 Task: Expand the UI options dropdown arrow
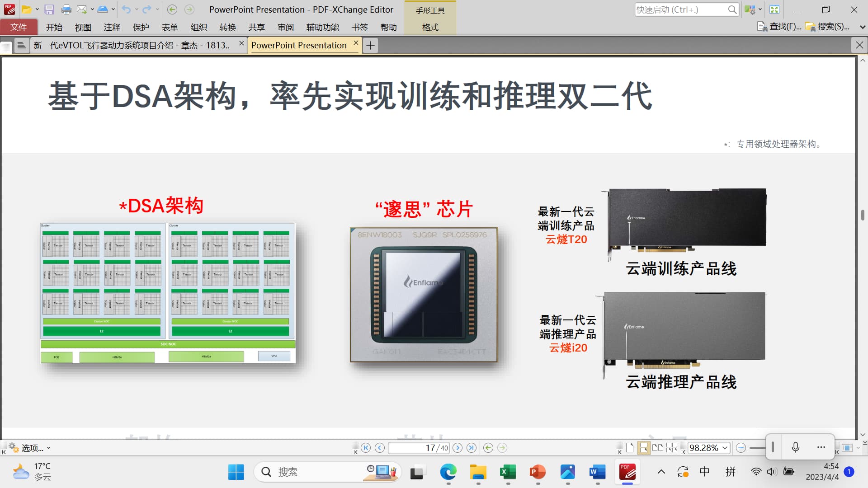(x=760, y=9)
